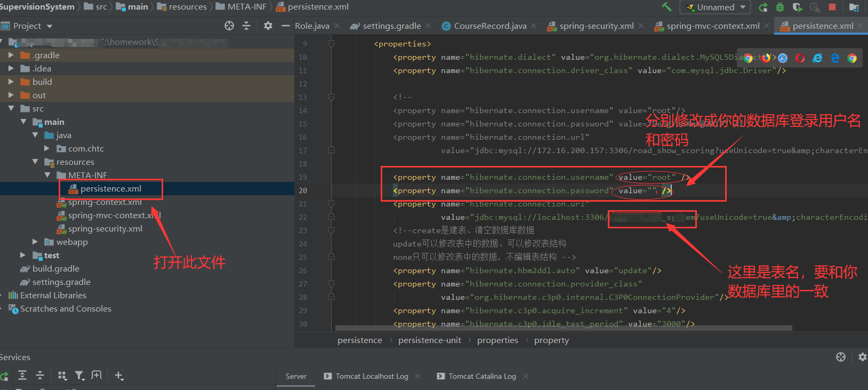Close the Tomcat Localhost Log tab
This screenshot has width=868, height=390.
click(x=417, y=376)
